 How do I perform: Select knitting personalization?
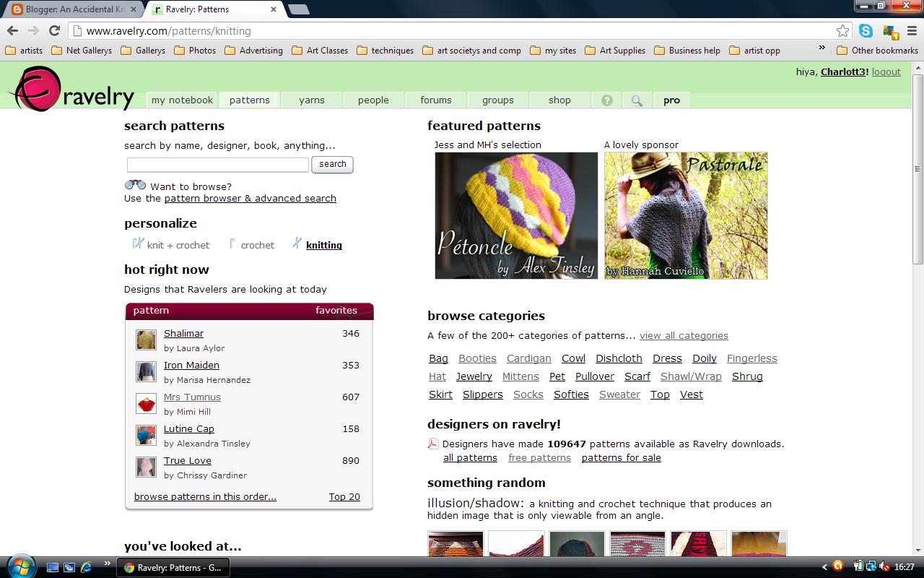pos(317,245)
